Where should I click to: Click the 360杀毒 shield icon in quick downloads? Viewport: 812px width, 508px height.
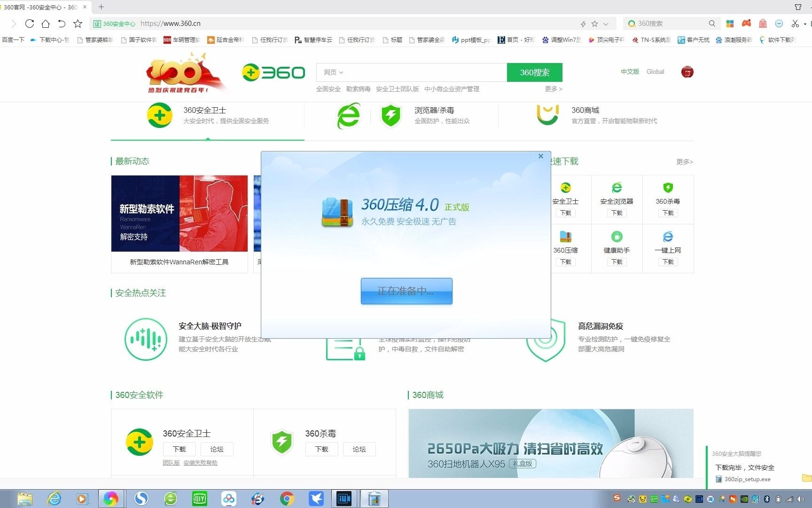668,188
